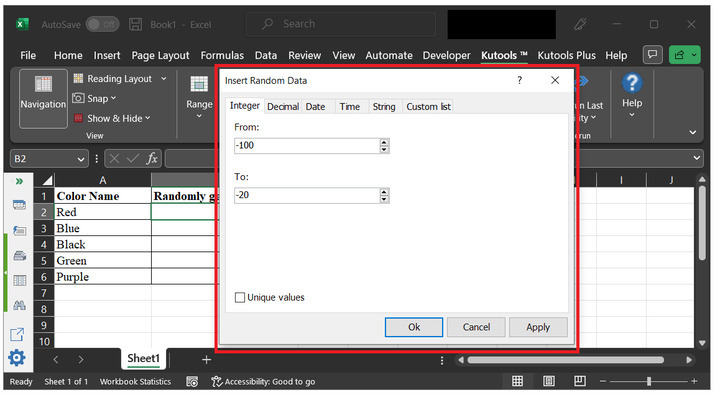Expand the formula bar chevron
This screenshot has height=395, width=715.
coord(696,158)
